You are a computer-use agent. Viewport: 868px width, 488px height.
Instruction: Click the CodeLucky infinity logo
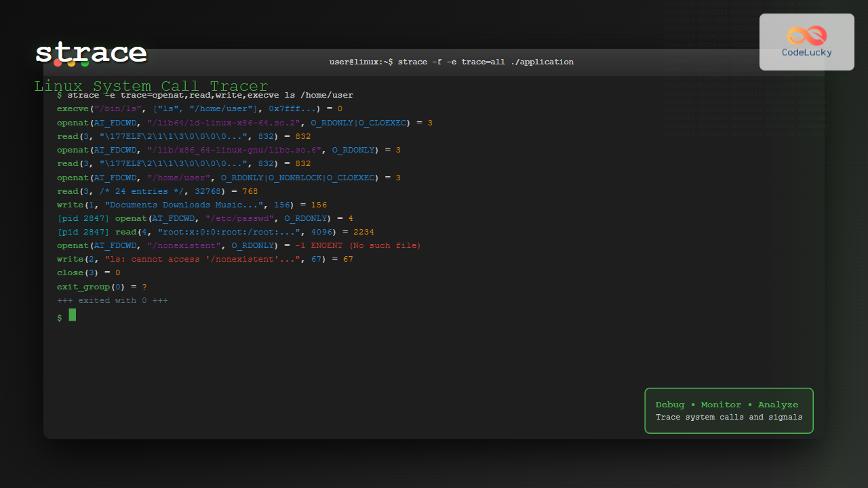pos(807,35)
